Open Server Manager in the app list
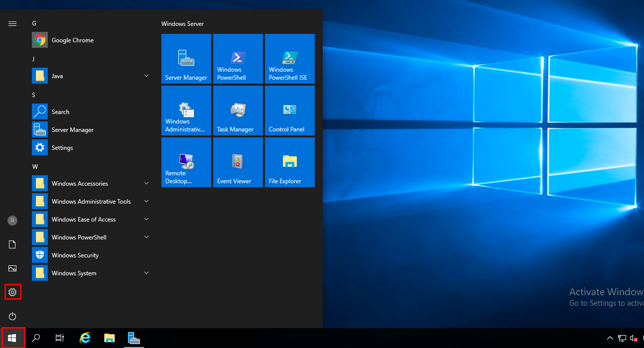This screenshot has width=644, height=348. point(92,130)
